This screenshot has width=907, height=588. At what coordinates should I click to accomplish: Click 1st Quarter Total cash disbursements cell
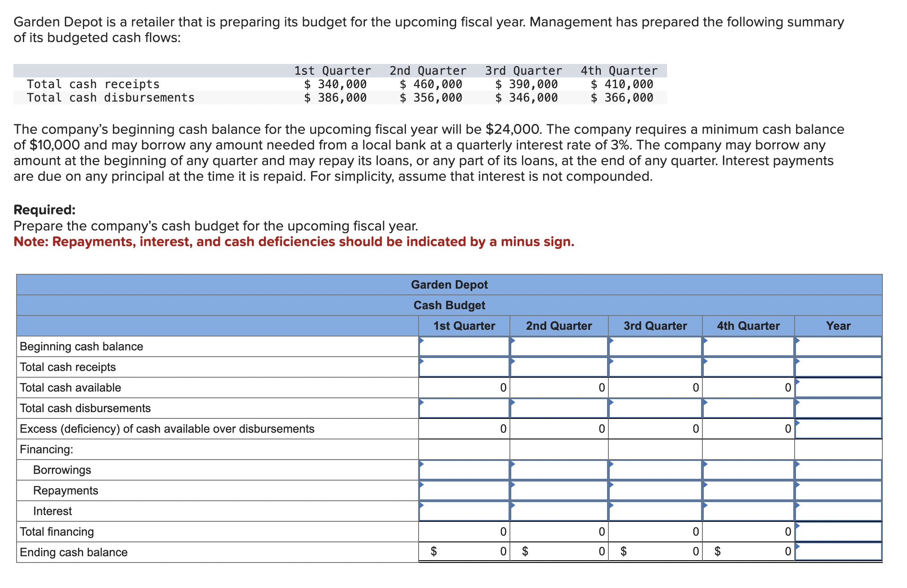click(464, 408)
